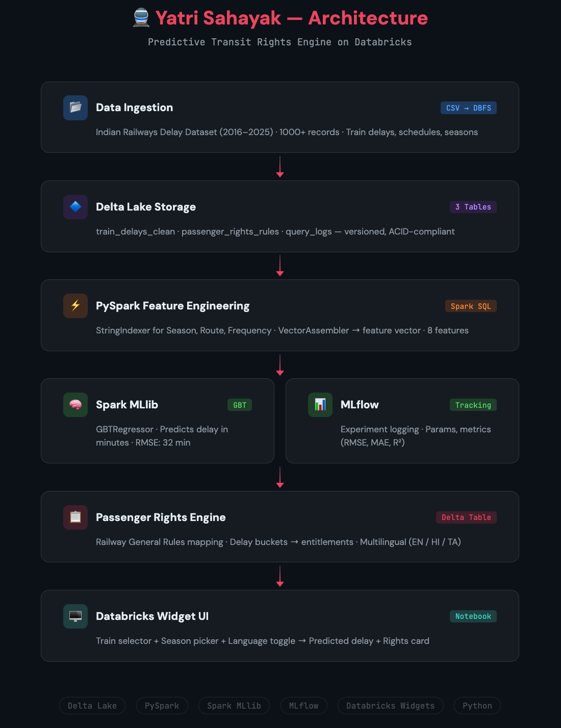This screenshot has height=728, width=561.
Task: Click the Notebook badge
Action: 473,616
